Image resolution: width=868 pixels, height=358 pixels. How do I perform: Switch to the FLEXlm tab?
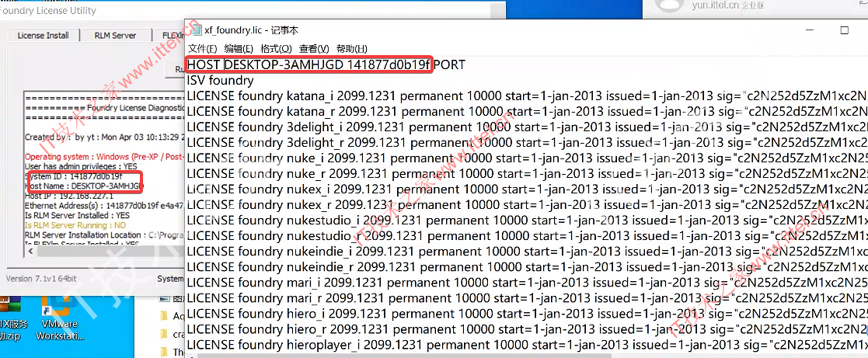(169, 36)
